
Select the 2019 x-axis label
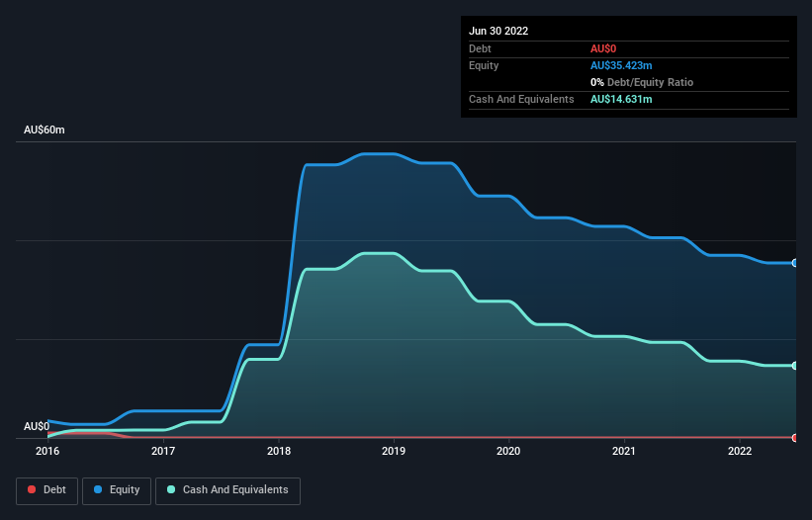pos(394,451)
